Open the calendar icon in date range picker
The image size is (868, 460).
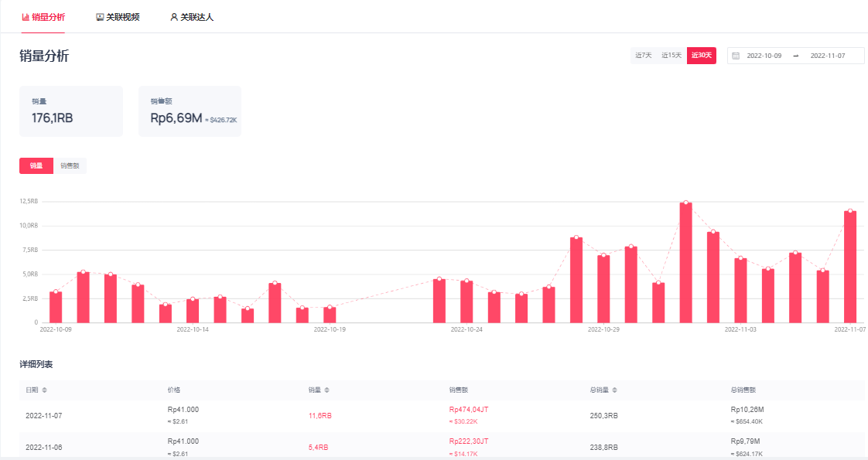736,56
